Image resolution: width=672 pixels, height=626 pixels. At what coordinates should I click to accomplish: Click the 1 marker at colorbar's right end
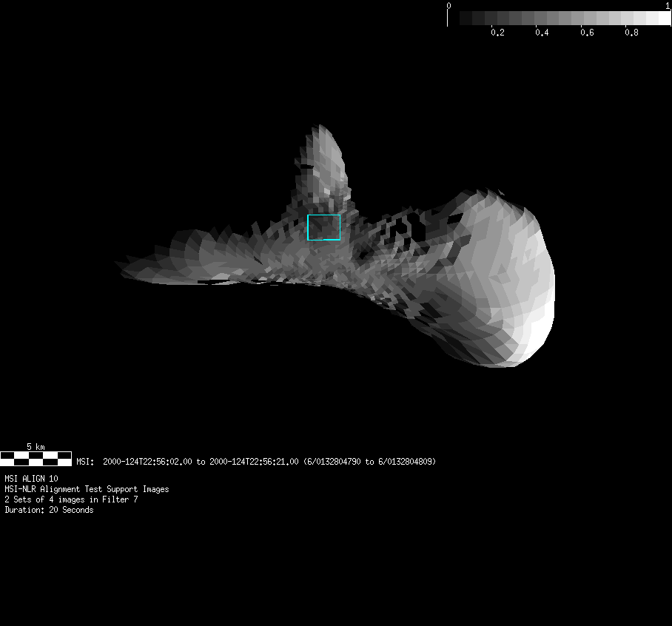tap(668, 6)
